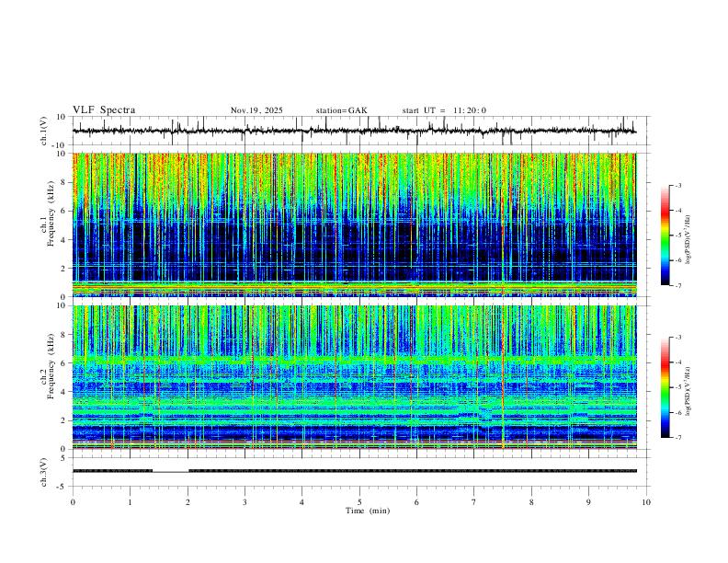The height and width of the screenshot is (563, 728).
Task: Click the 'Time (min)' axis label
Action: point(368,511)
